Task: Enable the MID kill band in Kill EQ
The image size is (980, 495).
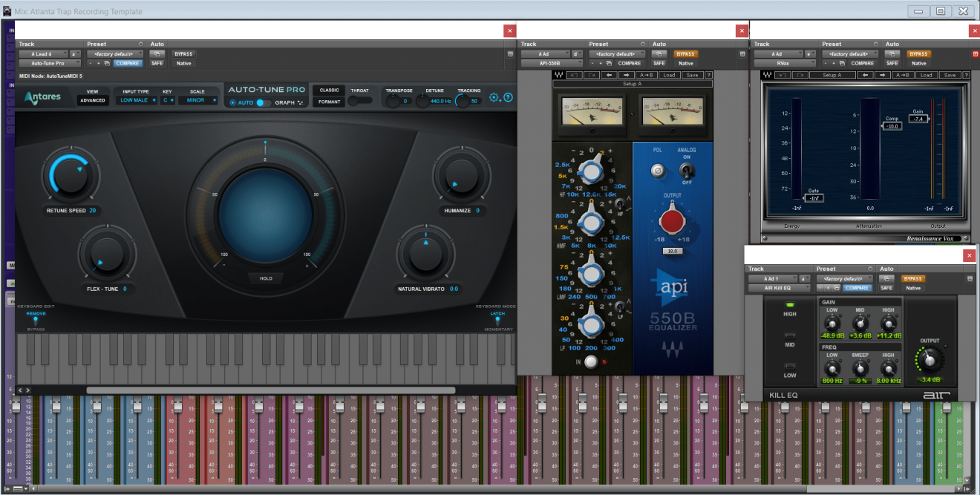Action: [790, 335]
